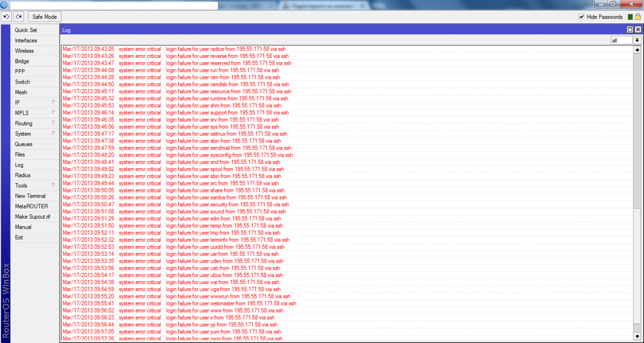Viewport: 644px width, 343px height.
Task: Click the WinBox logo in title bar
Action: [x=5, y=5]
